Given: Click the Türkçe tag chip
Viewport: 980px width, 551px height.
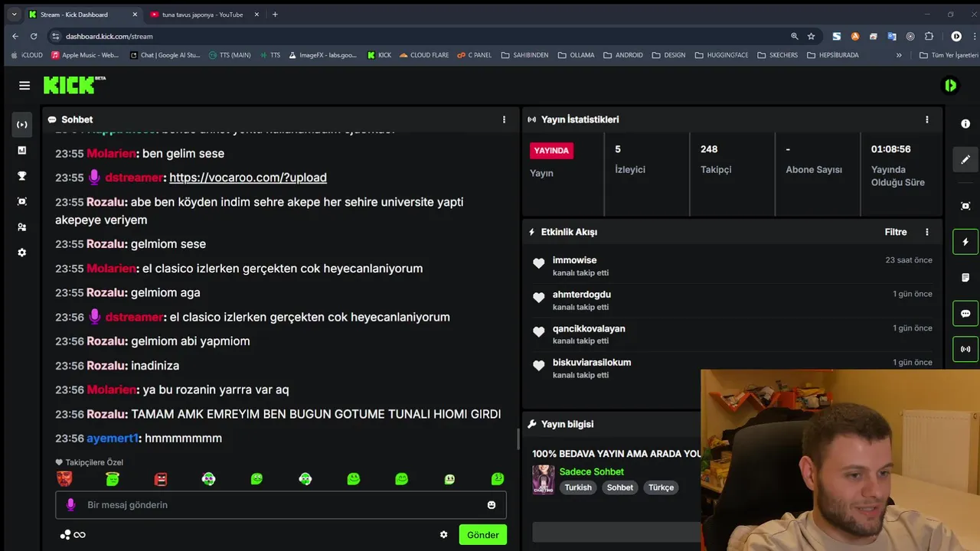Looking at the screenshot, I should 661,487.
